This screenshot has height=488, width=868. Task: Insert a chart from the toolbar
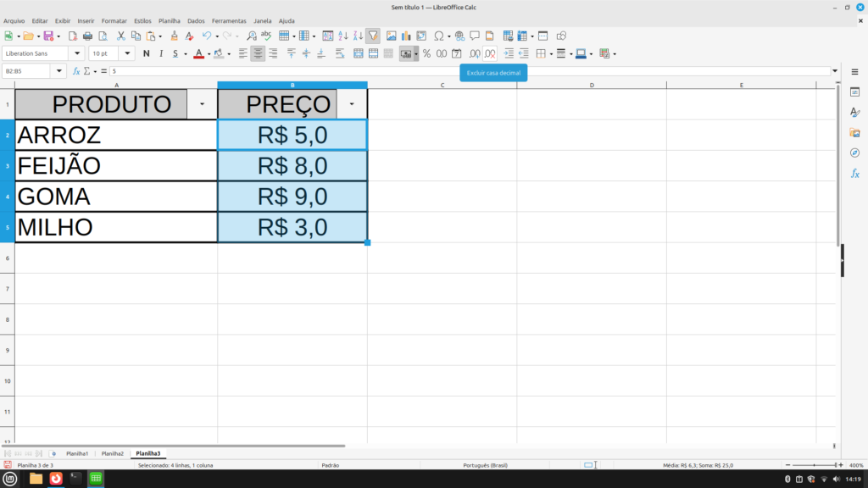click(406, 36)
